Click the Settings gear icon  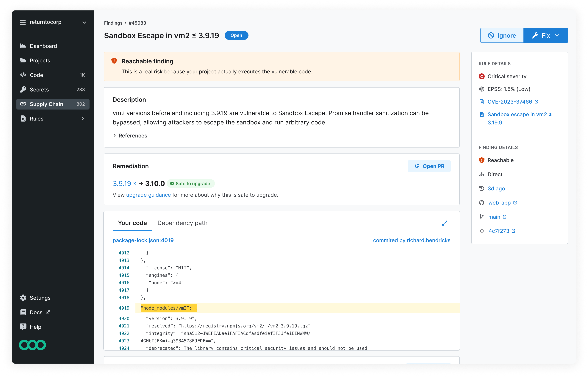coord(23,298)
